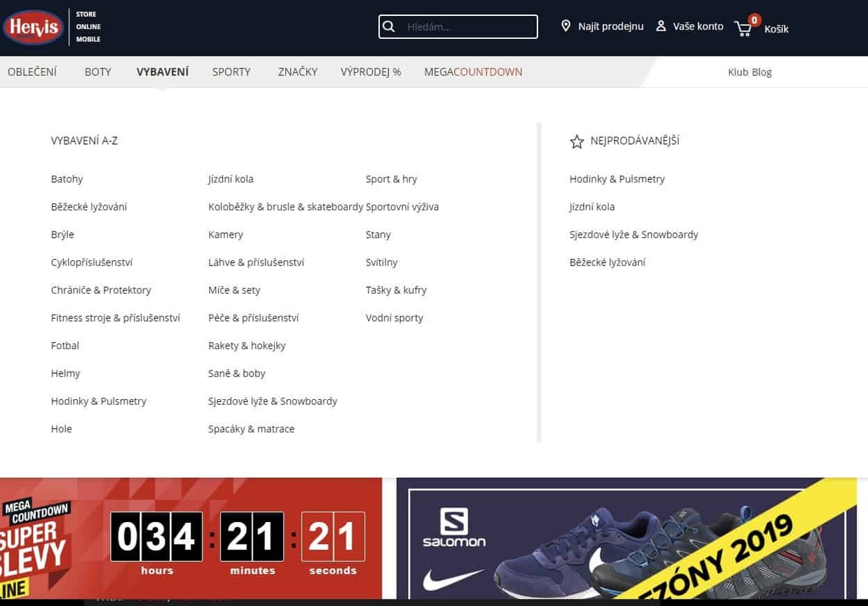
Task: Select the Značky menu item
Action: coord(297,72)
